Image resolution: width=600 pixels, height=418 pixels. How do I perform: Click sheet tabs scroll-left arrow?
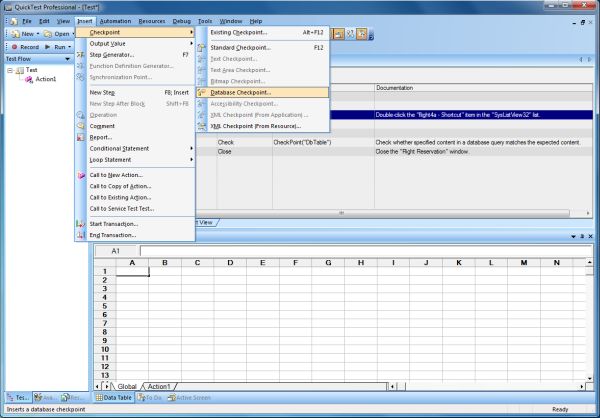point(98,387)
